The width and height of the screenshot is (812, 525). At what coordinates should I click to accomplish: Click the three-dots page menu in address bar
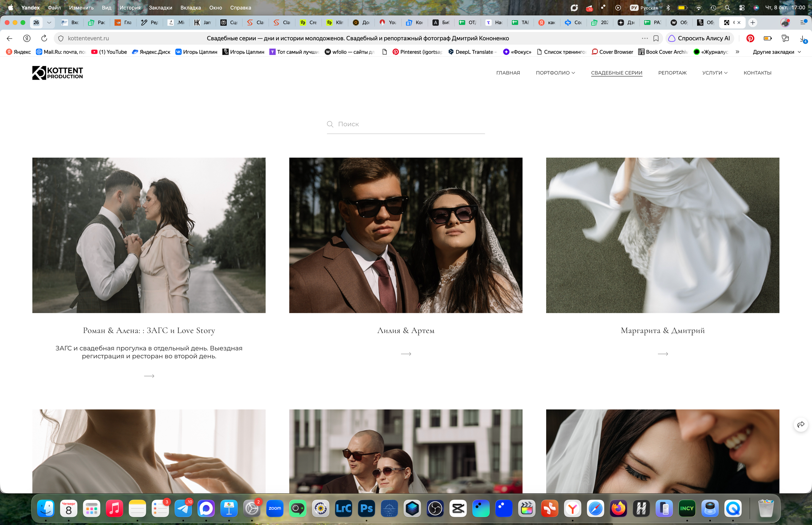pos(645,38)
